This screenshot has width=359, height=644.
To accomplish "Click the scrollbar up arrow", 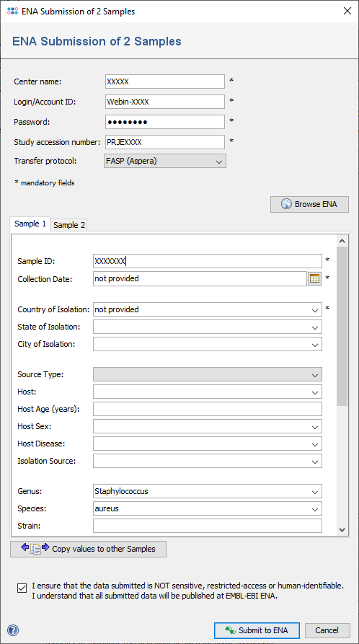I will pyautogui.click(x=342, y=241).
